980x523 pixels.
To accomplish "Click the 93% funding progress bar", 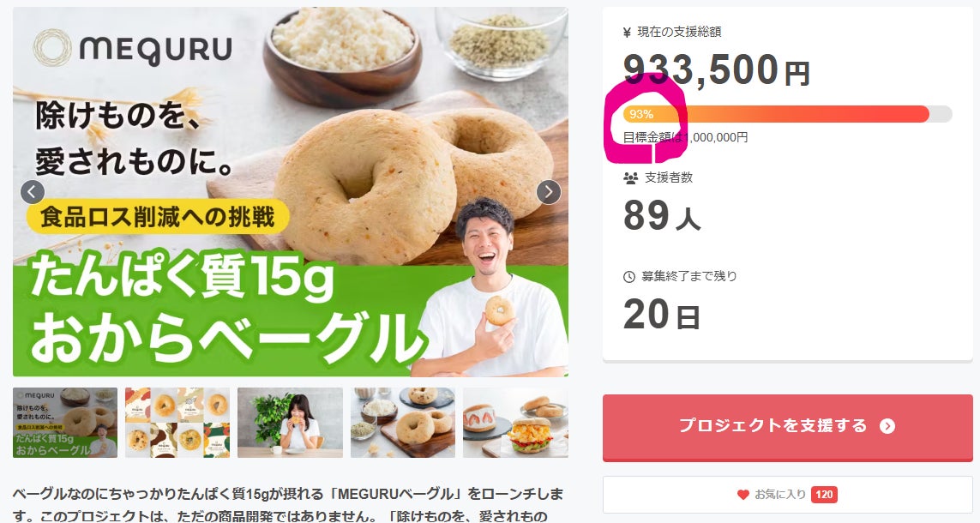I will [787, 114].
